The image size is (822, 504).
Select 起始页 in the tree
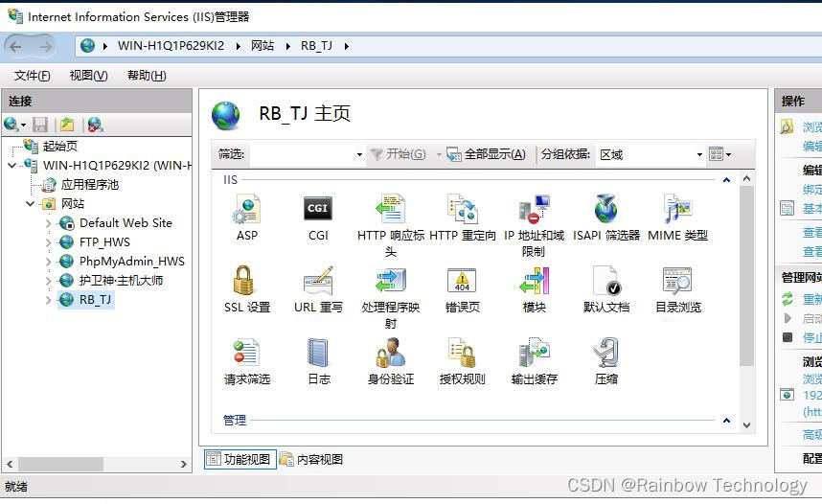click(x=60, y=147)
